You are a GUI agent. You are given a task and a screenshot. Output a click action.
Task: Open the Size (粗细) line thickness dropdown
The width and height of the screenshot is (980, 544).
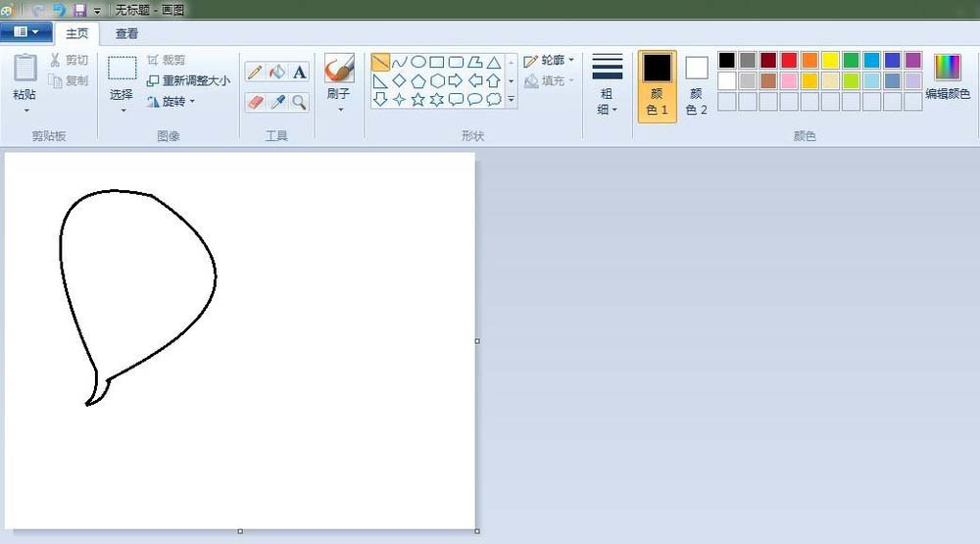[607, 84]
